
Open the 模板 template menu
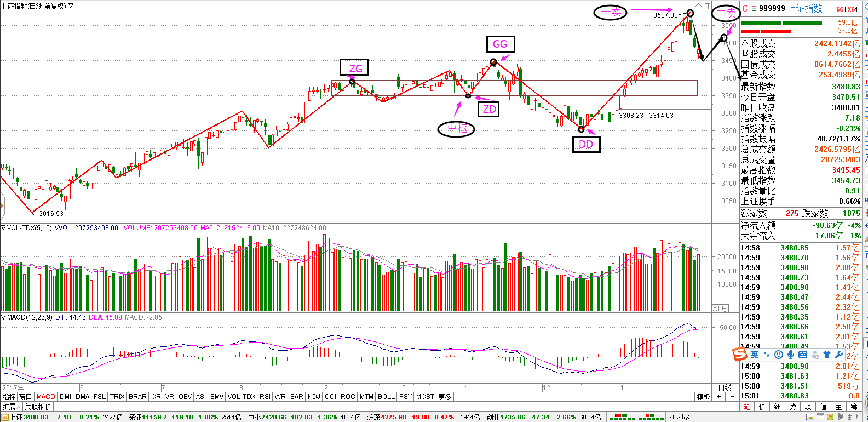coord(704,397)
